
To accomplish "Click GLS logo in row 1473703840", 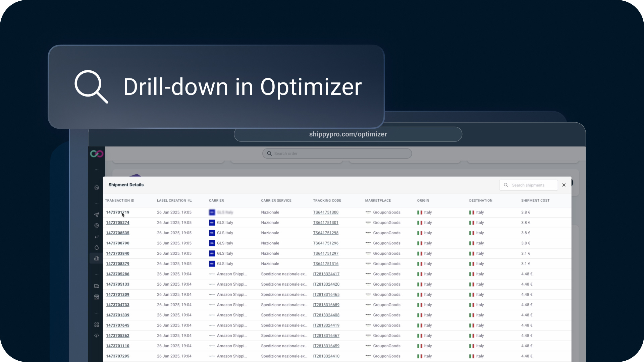I will click(x=212, y=253).
